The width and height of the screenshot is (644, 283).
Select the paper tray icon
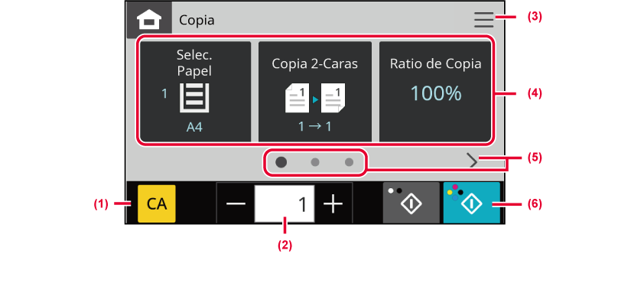pyautogui.click(x=195, y=98)
